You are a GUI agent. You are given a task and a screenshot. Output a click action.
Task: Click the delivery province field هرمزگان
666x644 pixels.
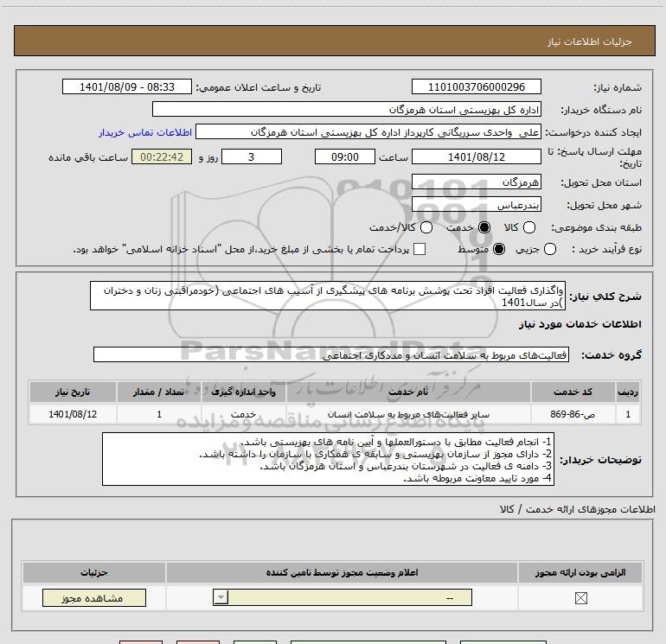(477, 182)
